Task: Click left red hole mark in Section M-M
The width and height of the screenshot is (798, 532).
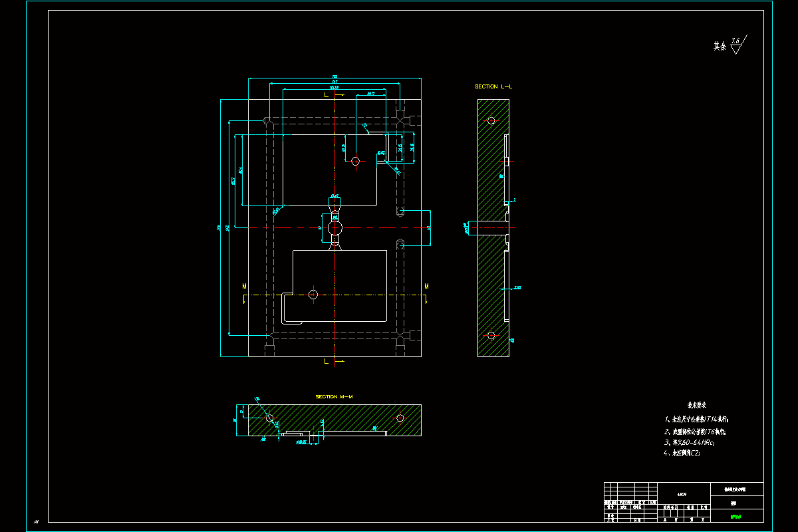Action: click(269, 418)
